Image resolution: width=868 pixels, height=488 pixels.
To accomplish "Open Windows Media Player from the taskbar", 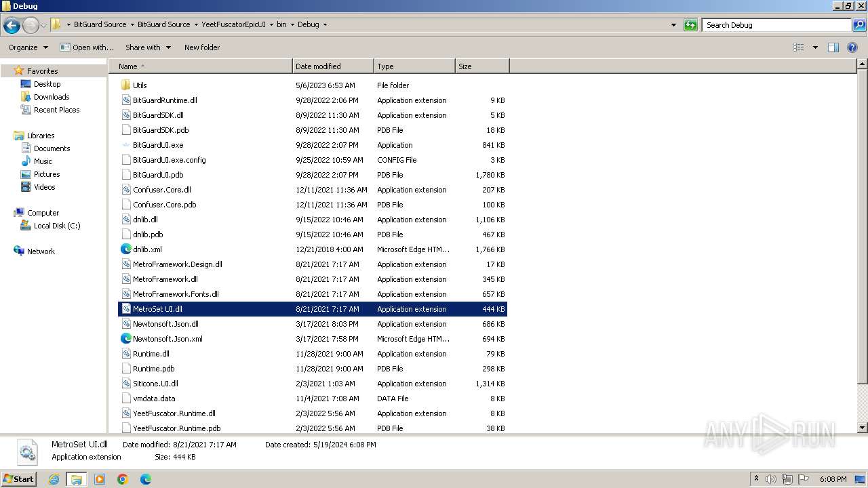I will (100, 479).
